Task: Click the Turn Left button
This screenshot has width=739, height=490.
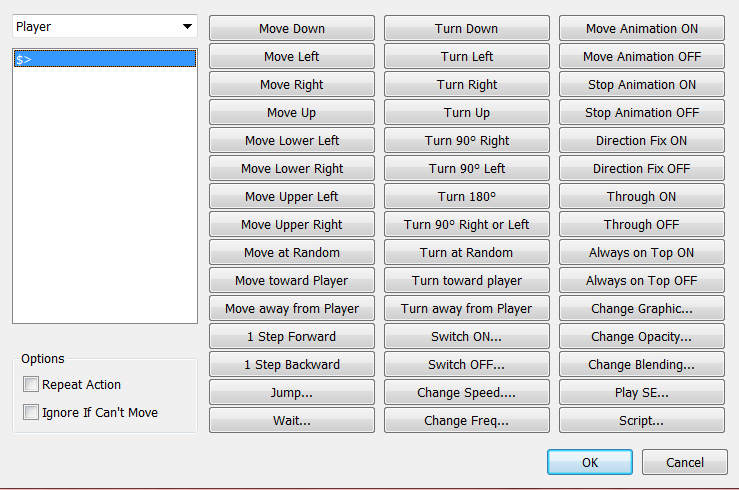Action: pos(467,57)
